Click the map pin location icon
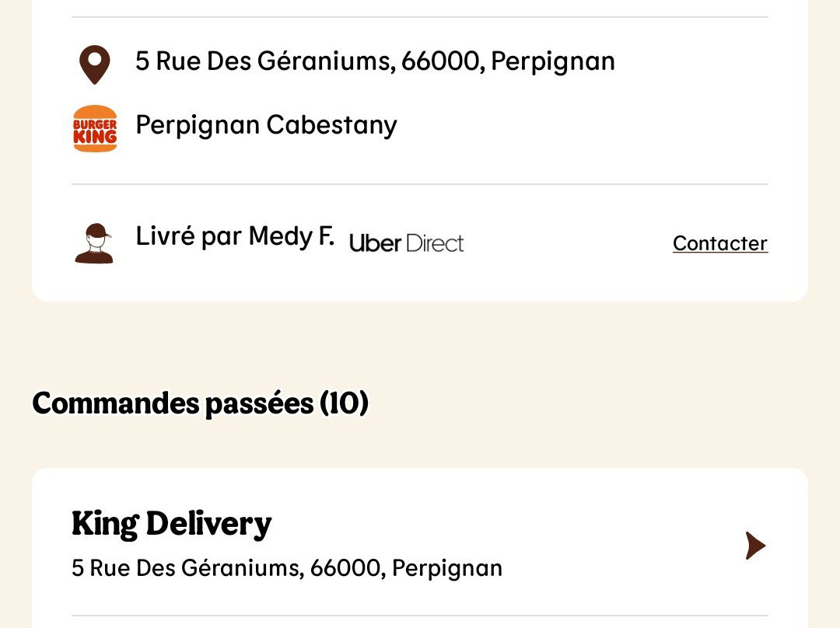 tap(95, 65)
